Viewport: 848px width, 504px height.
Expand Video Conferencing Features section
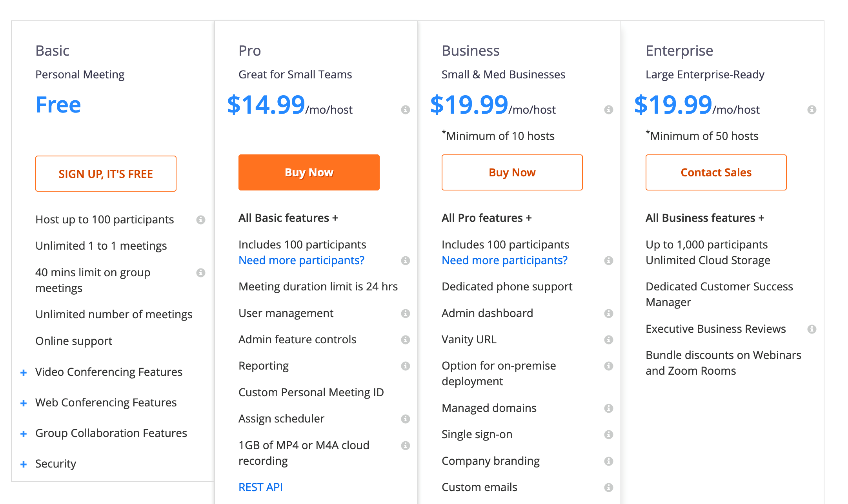click(24, 373)
